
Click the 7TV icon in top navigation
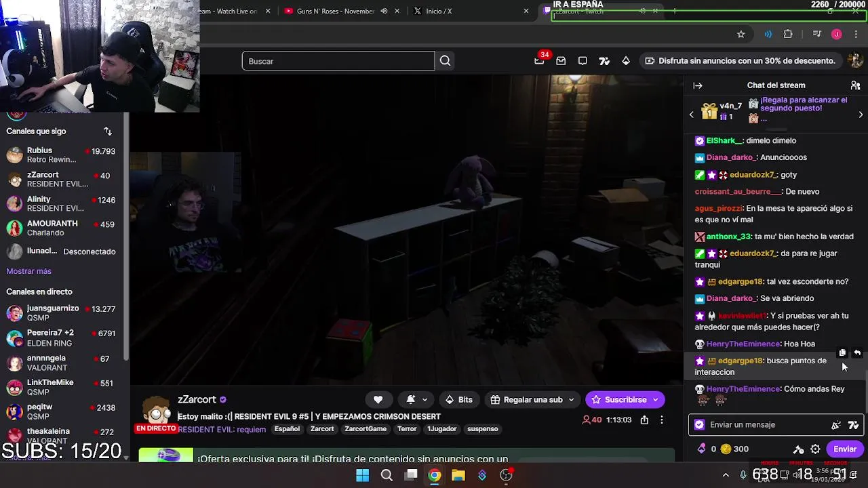(x=604, y=61)
